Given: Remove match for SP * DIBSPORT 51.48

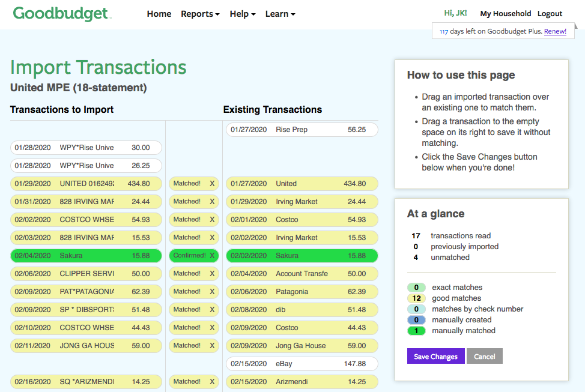Looking at the screenshot, I should pyautogui.click(x=212, y=310).
